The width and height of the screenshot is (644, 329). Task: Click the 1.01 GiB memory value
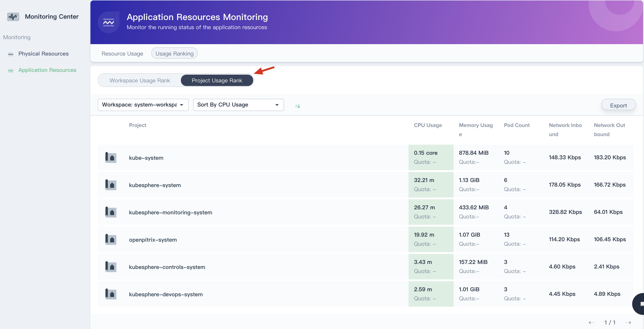[469, 289]
